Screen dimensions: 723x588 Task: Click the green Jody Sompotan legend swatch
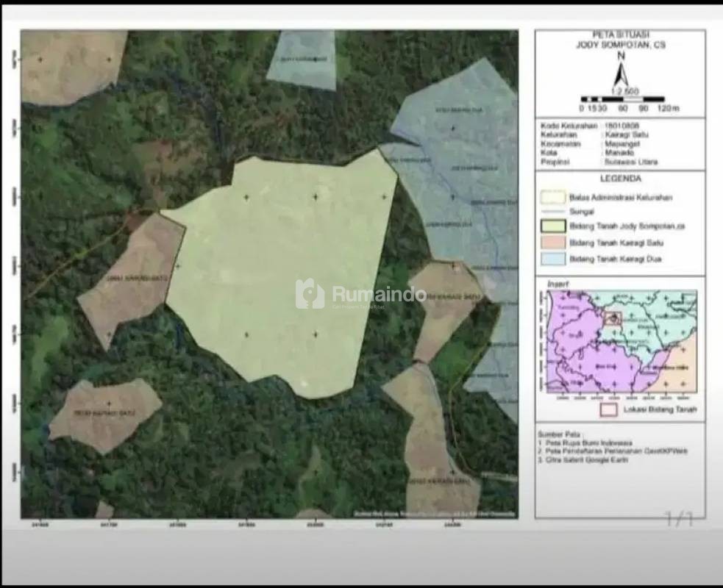554,226
